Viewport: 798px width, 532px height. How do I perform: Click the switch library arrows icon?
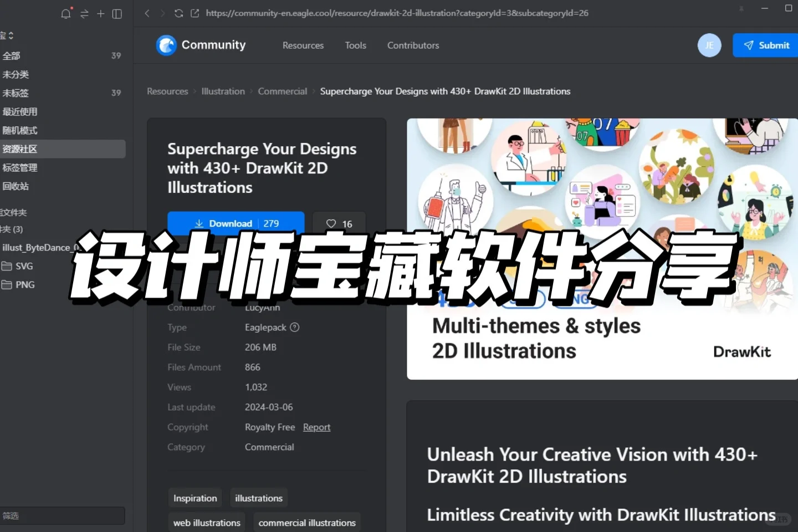pos(84,14)
